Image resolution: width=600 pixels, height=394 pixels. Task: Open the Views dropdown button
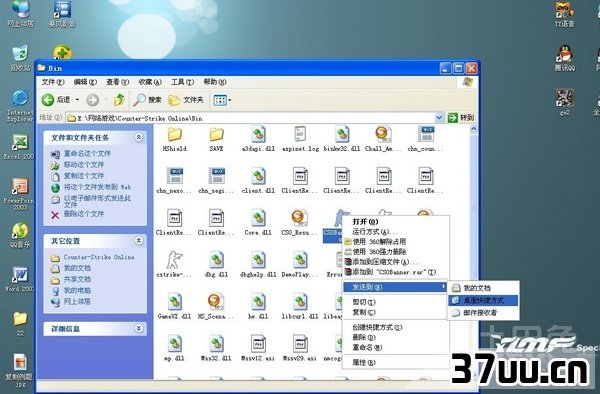pos(222,101)
